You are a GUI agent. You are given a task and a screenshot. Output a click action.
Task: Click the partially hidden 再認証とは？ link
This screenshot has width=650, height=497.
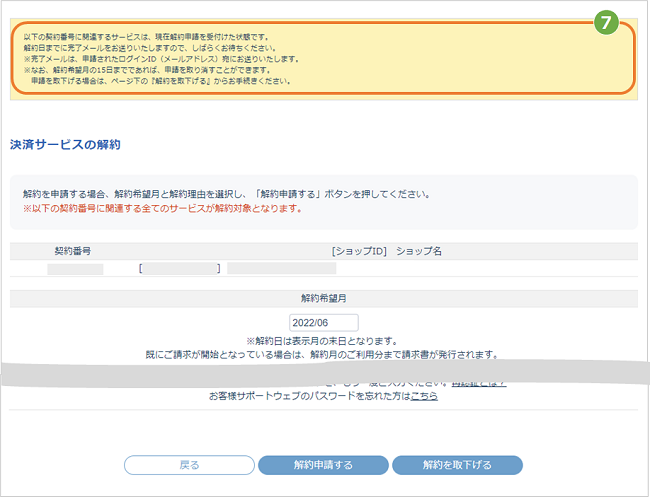478,383
